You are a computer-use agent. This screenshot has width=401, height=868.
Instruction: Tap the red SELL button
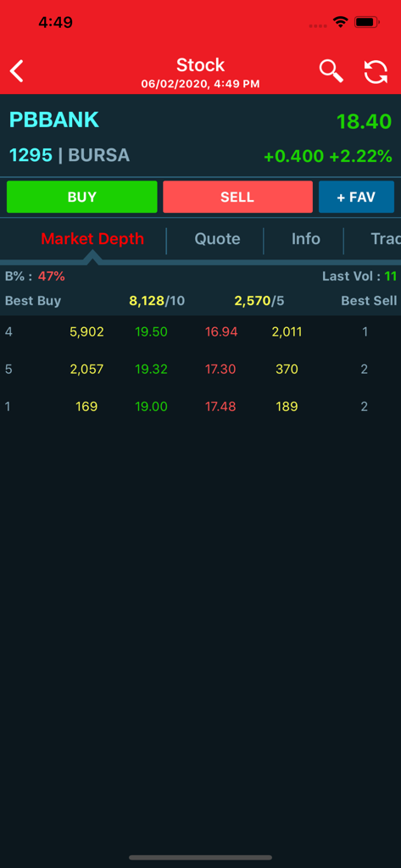coord(237,197)
